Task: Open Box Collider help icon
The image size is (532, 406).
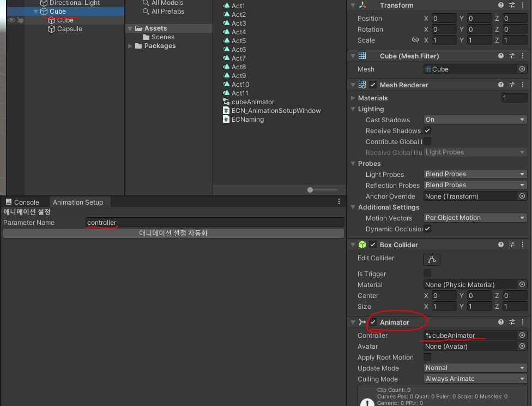Action: coord(501,244)
